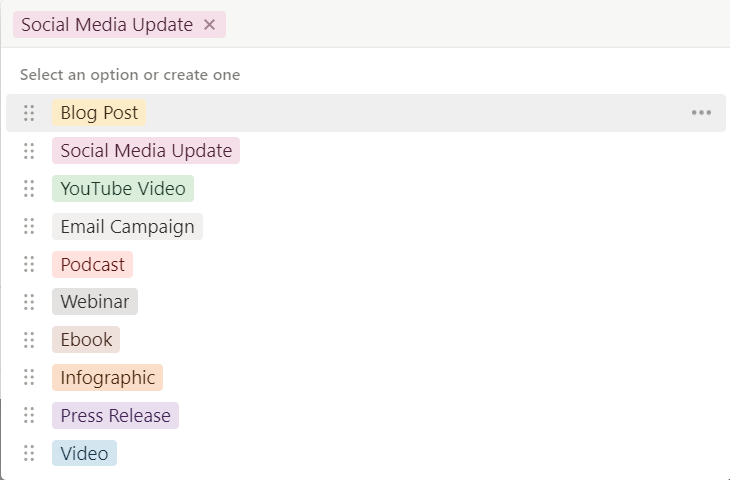Open the three-dot menu for Blog Post
The image size is (730, 480).
tap(701, 113)
